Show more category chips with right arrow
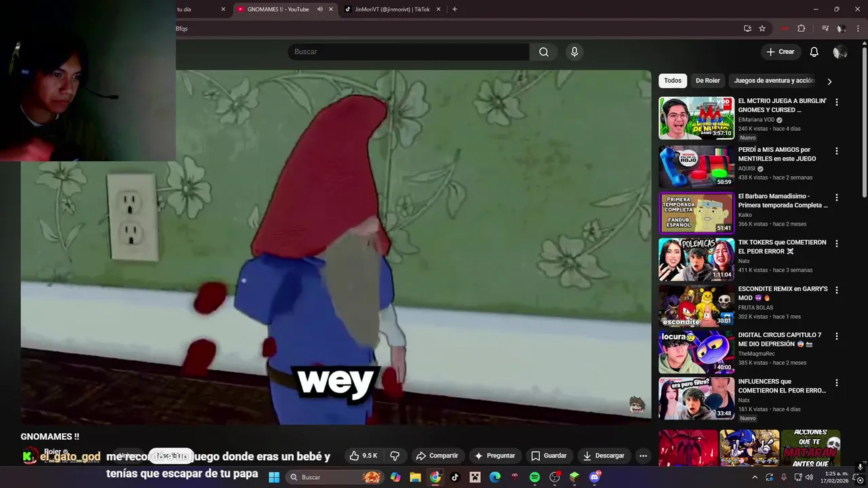The height and width of the screenshot is (488, 868). click(x=829, y=81)
